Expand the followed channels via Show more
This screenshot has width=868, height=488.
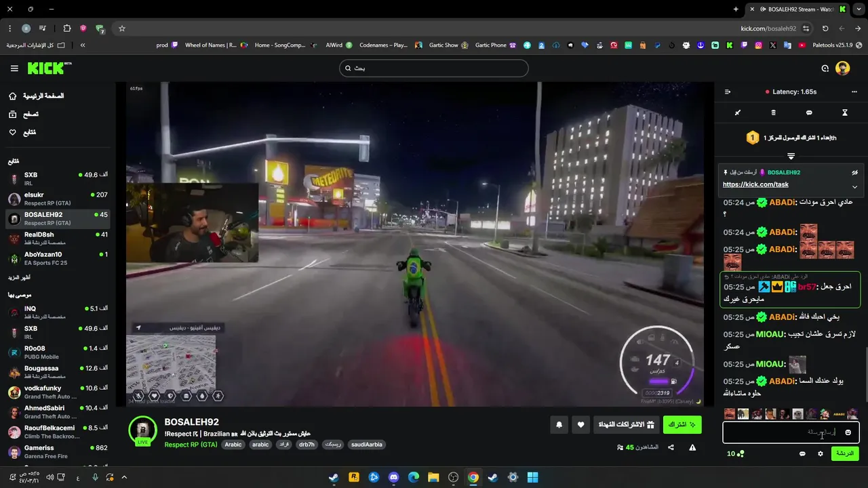click(19, 277)
